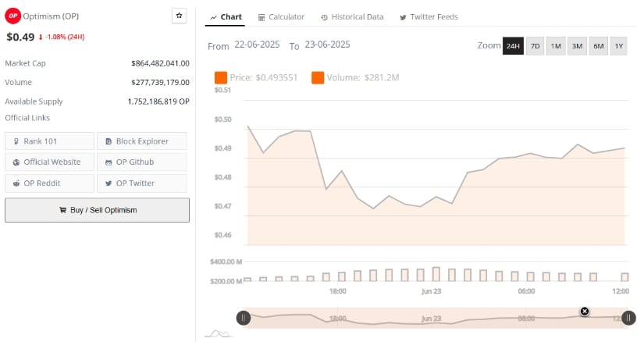
Task: Open the OP Twitter link
Action: click(x=142, y=183)
